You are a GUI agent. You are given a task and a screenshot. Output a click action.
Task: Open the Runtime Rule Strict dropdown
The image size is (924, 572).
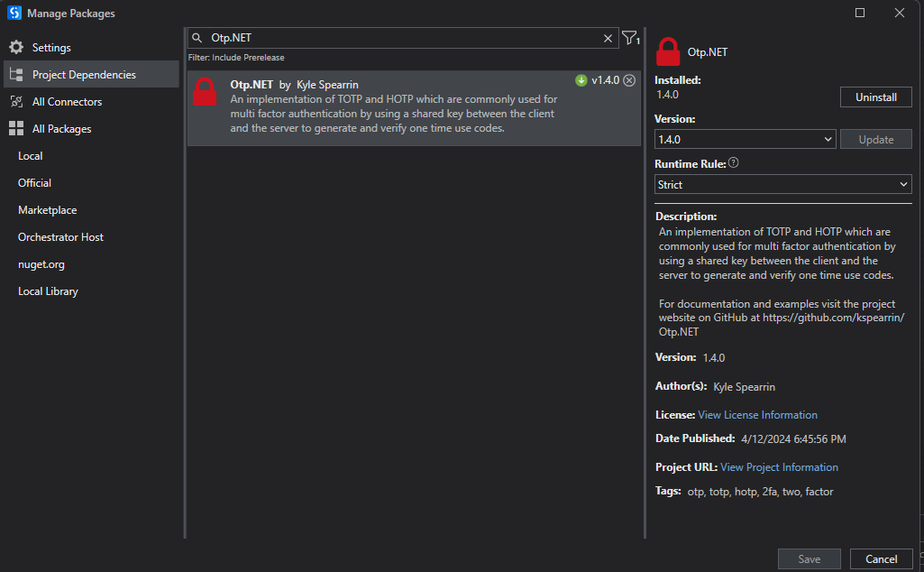coord(783,184)
